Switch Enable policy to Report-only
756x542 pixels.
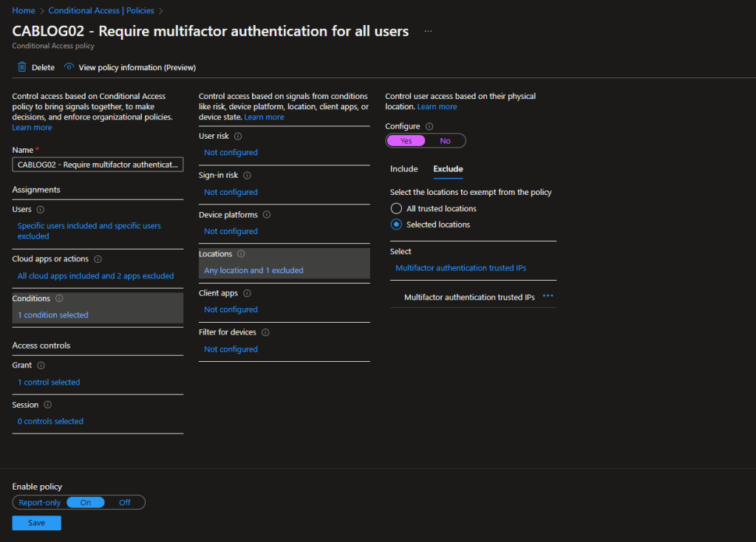coord(40,503)
